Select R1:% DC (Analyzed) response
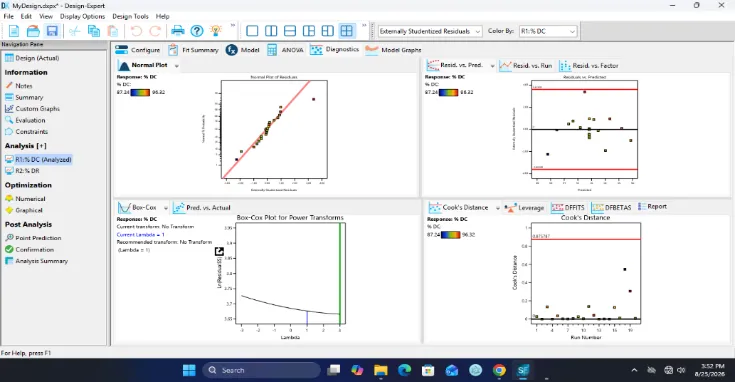The width and height of the screenshot is (735, 382). [38, 159]
